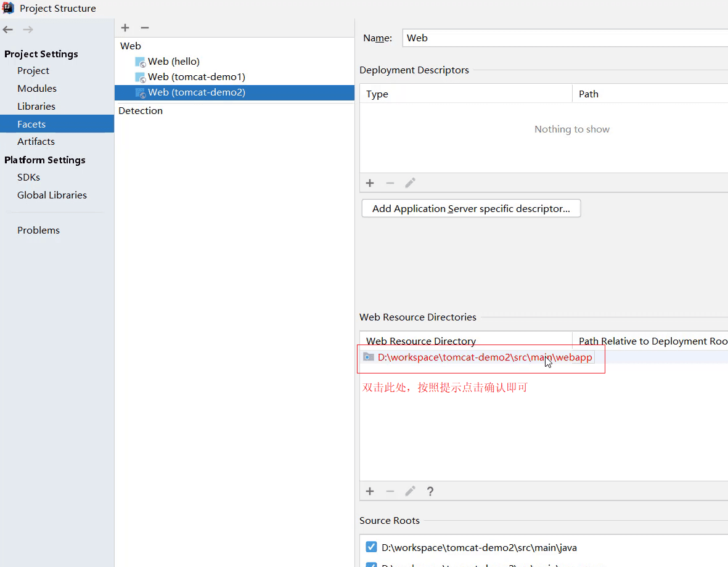Image resolution: width=728 pixels, height=567 pixels.
Task: Open Artifacts settings page
Action: coord(36,142)
